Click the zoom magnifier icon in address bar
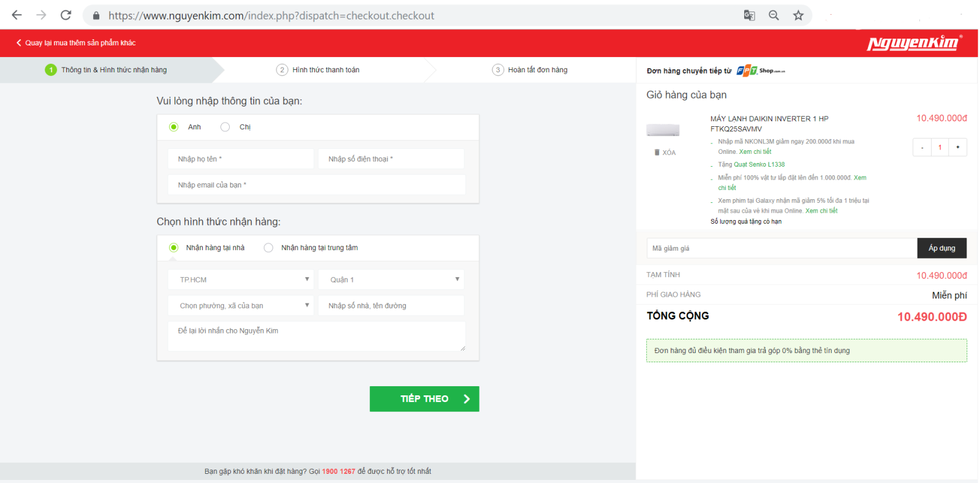The height and width of the screenshot is (483, 980). point(774,15)
